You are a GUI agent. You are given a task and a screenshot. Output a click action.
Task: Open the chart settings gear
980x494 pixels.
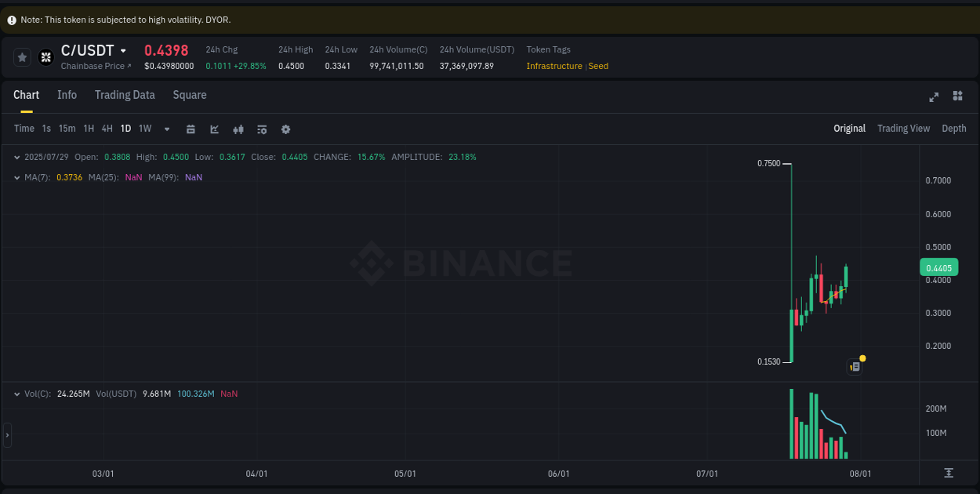coord(285,129)
